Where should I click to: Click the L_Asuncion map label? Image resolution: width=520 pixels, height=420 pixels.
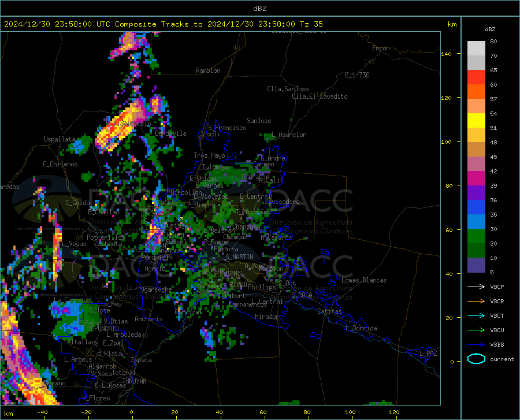pyautogui.click(x=289, y=135)
